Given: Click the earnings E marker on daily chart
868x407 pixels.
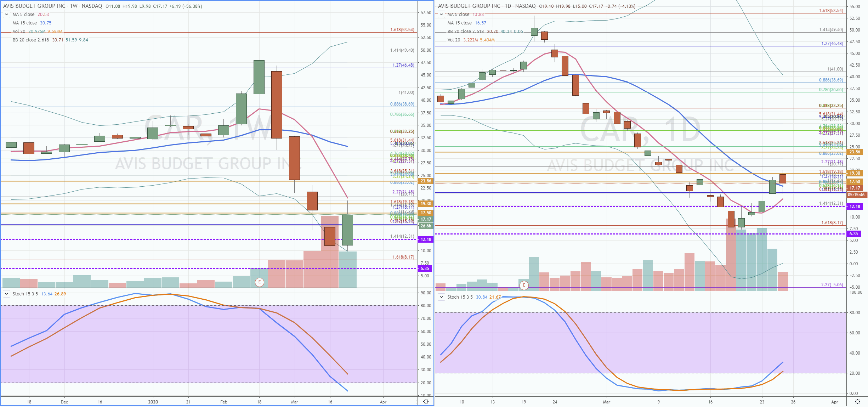Looking at the screenshot, I should 524,285.
